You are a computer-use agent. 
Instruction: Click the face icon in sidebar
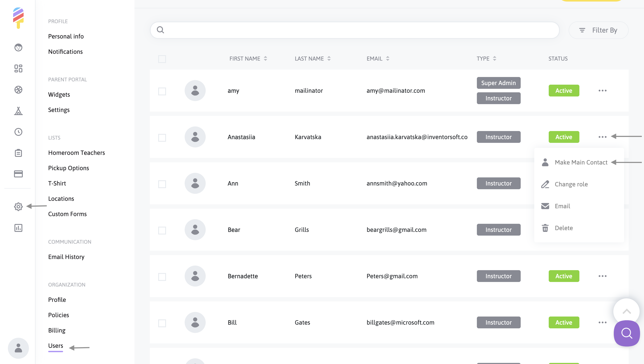click(18, 47)
